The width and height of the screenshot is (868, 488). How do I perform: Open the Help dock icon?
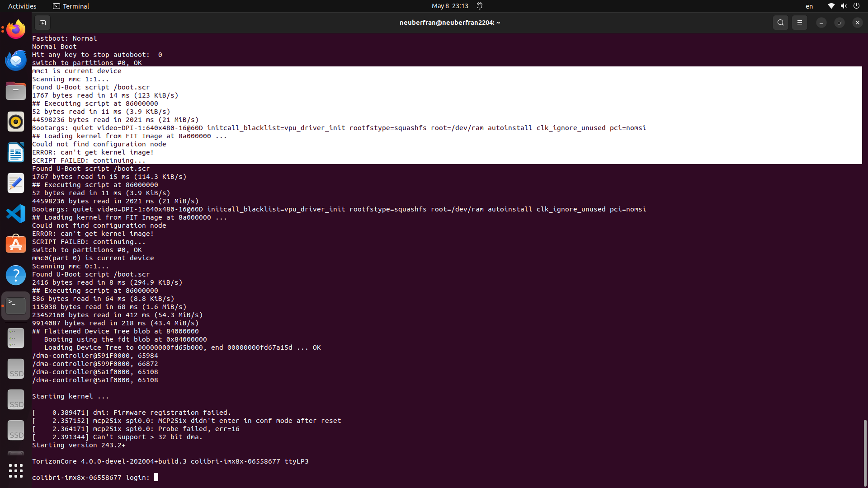(x=16, y=275)
